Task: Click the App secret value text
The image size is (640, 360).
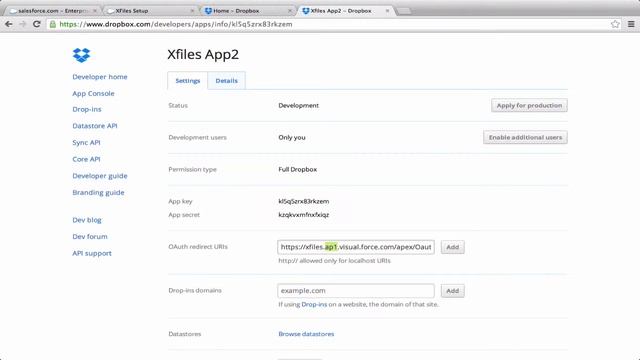Action: point(304,215)
